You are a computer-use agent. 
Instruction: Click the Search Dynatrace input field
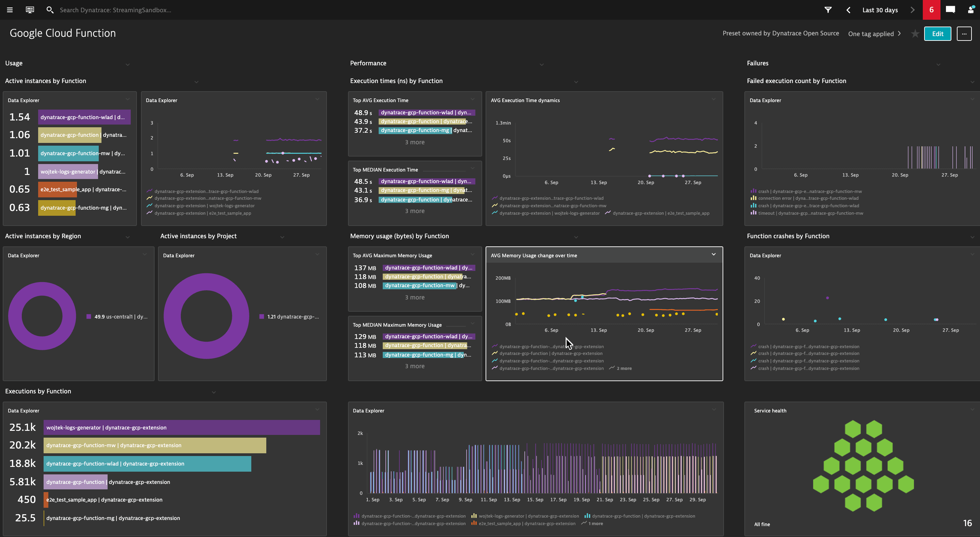tap(115, 10)
